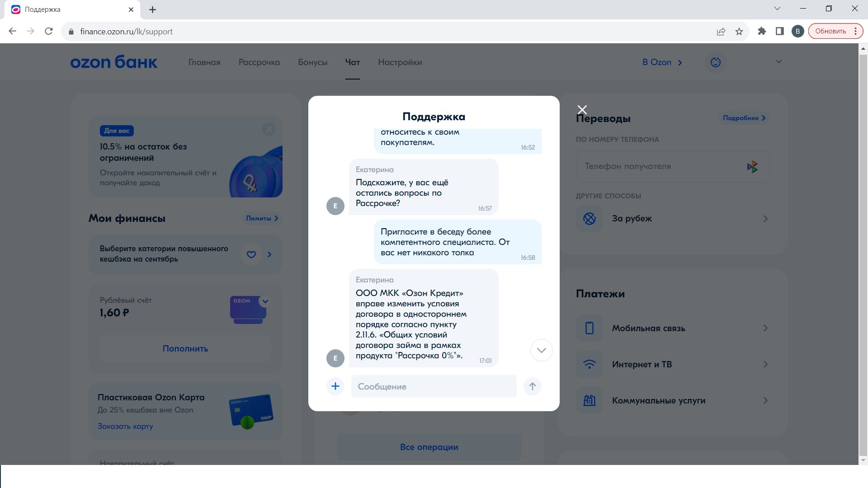Click the heart icon for cashback categories

[251, 254]
